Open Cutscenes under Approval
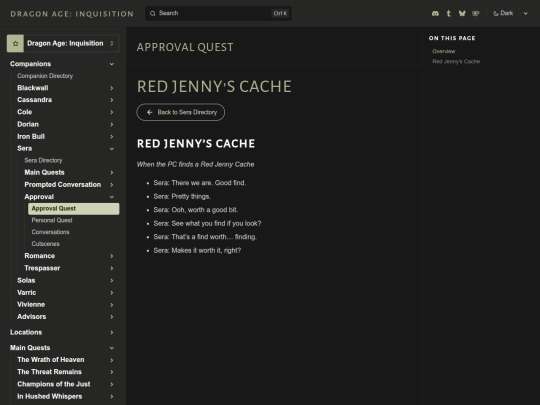 click(45, 244)
